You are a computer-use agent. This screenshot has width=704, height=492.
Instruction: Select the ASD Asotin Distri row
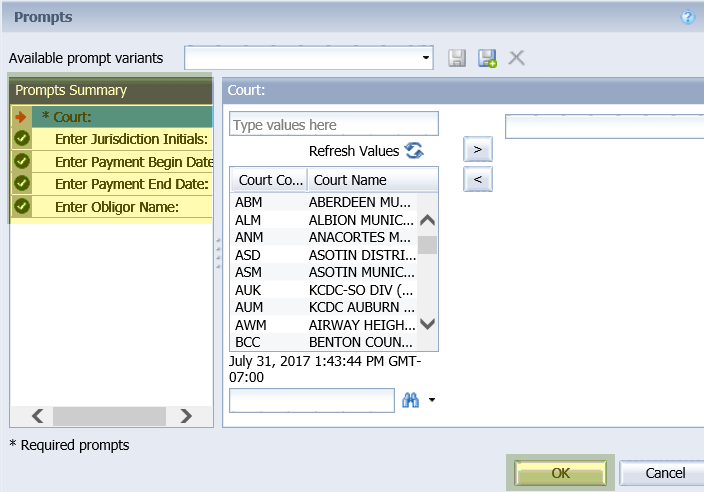point(324,255)
